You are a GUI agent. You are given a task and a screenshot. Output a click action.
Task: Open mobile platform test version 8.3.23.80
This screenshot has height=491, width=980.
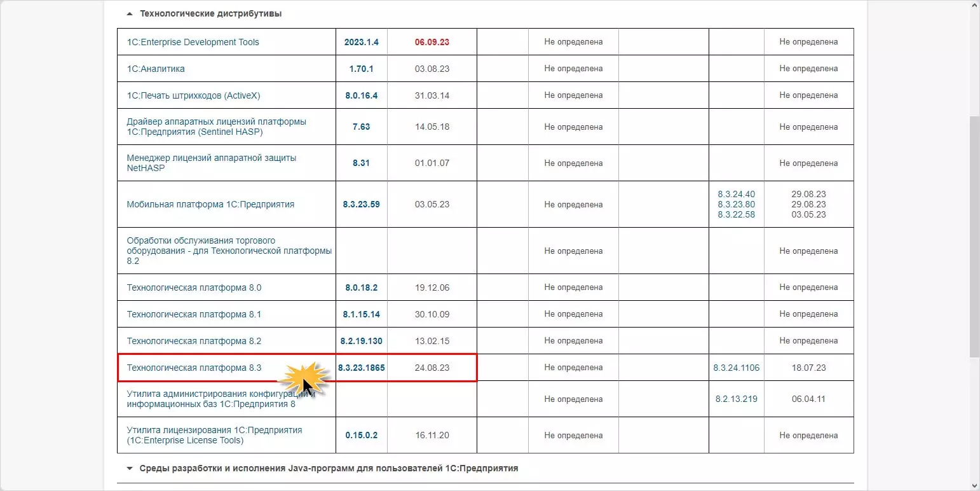click(x=737, y=204)
